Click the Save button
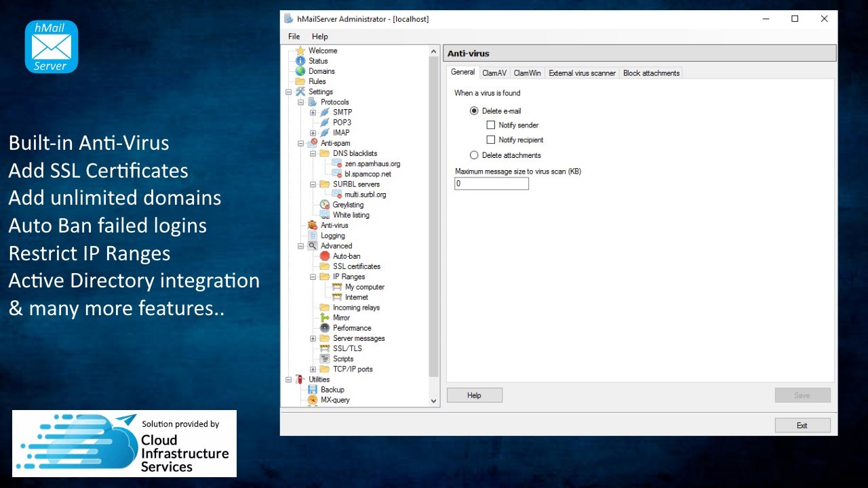The image size is (868, 488). [802, 395]
